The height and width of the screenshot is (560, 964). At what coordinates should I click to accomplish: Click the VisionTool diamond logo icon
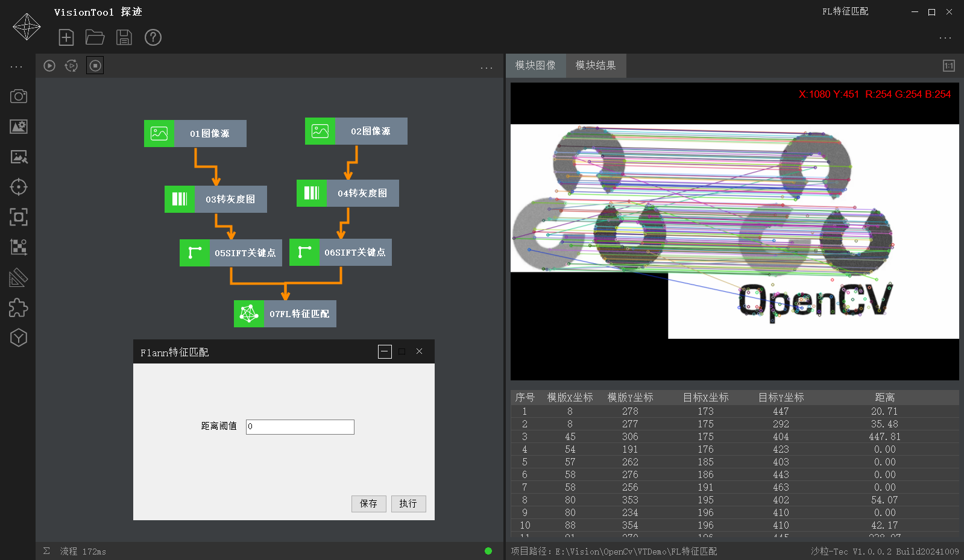point(27,27)
